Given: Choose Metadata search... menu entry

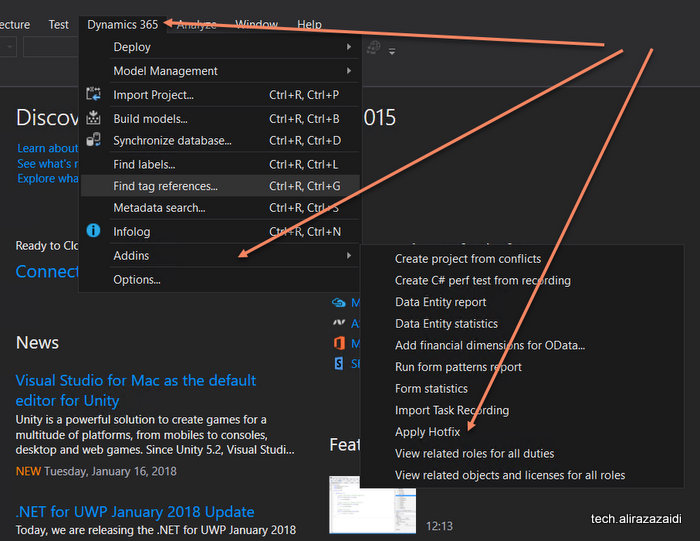Looking at the screenshot, I should coord(220,208).
